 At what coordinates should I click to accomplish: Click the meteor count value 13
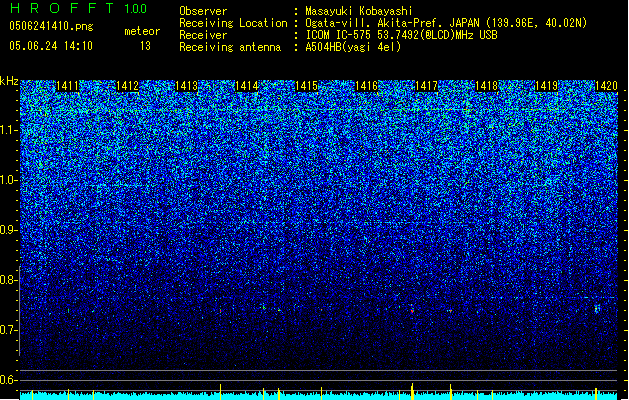pyautogui.click(x=145, y=46)
